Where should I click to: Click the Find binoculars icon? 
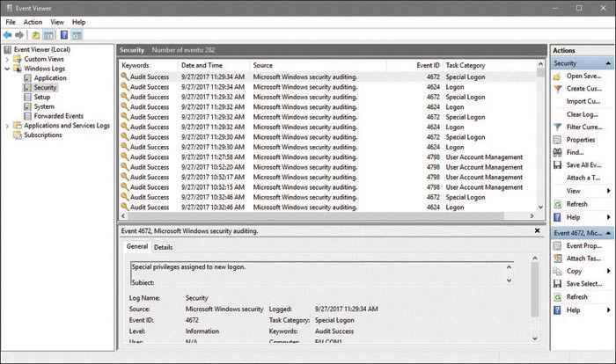coord(557,152)
